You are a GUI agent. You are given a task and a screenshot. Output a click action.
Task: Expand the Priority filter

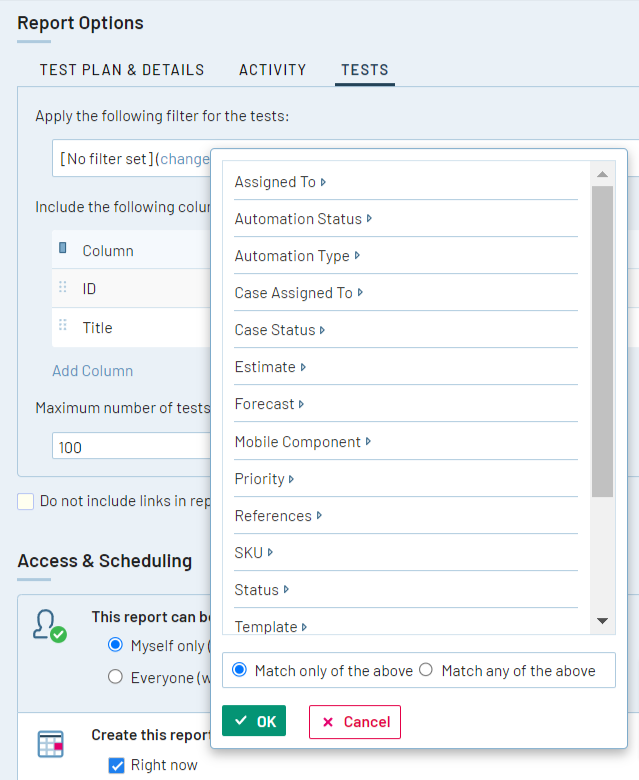point(264,479)
